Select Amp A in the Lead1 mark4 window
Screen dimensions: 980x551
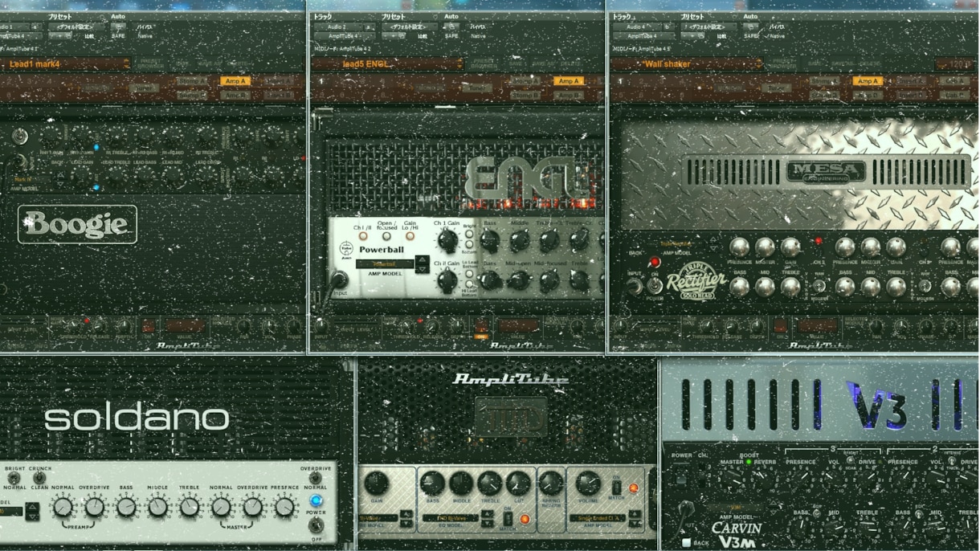point(235,81)
